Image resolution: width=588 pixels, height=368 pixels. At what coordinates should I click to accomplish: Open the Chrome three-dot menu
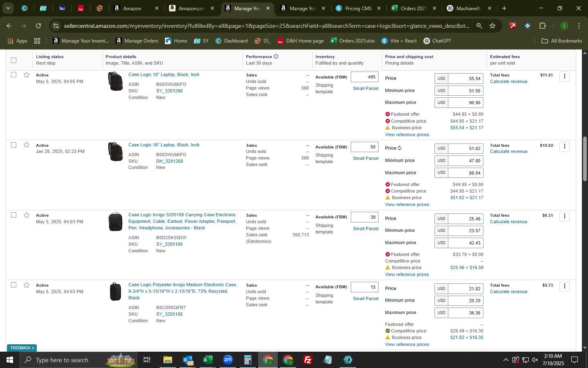click(x=579, y=26)
